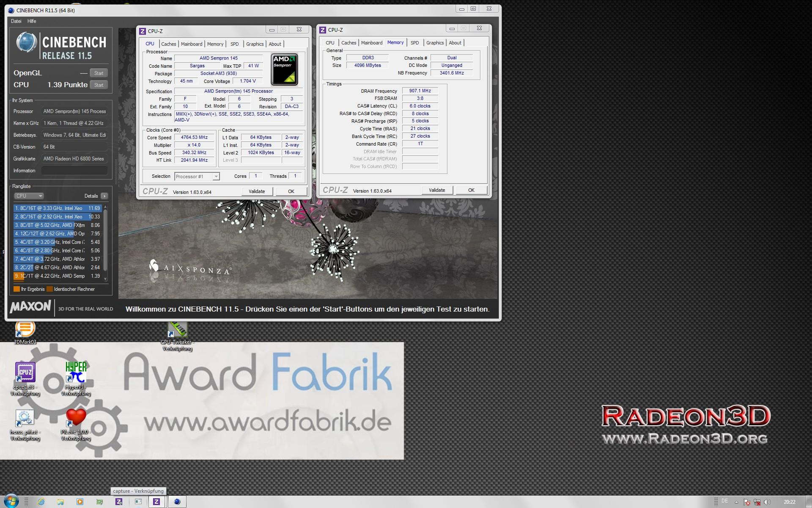Launch Internet Explorer from the taskbar
The width and height of the screenshot is (812, 508).
41,502
